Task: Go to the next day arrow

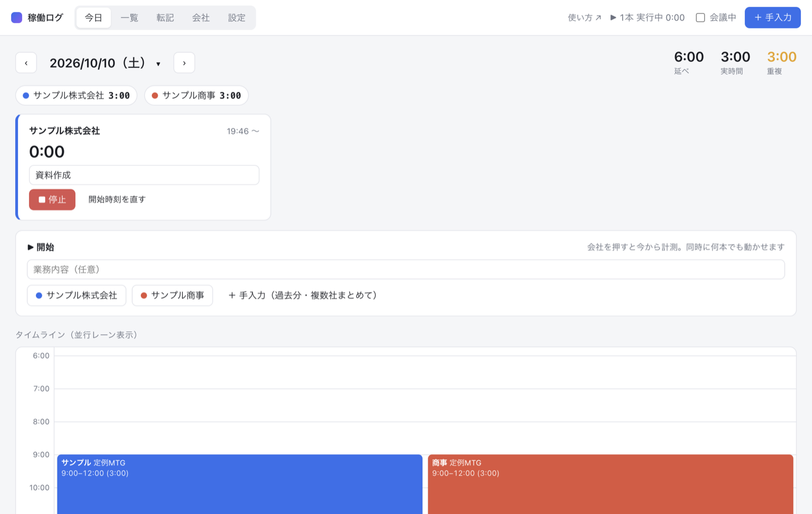Action: click(x=184, y=63)
